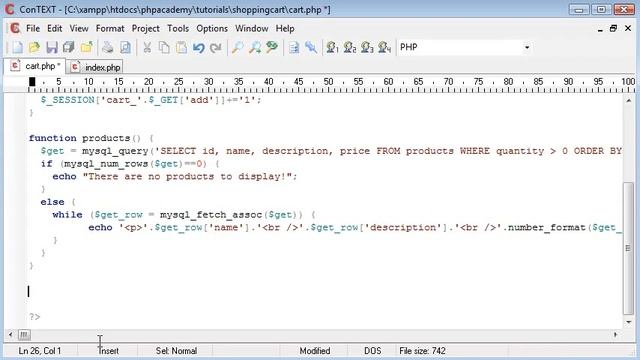Click the Find Next icon
The image size is (640, 360).
(x=255, y=47)
